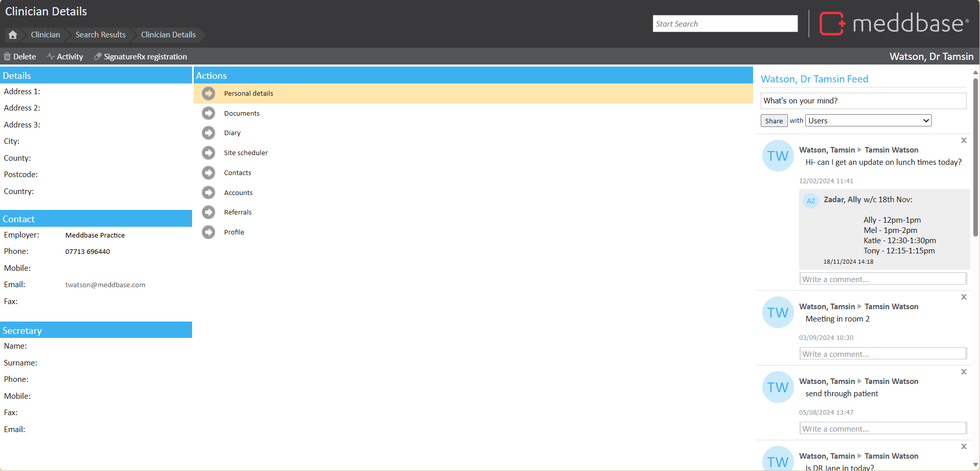Expand the Users share dropdown

pos(868,121)
